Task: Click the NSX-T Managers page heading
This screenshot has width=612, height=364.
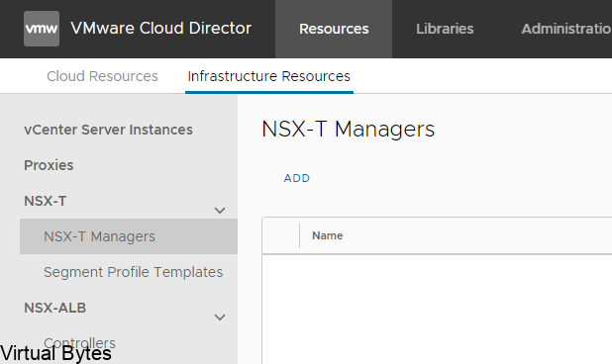Action: tap(348, 129)
